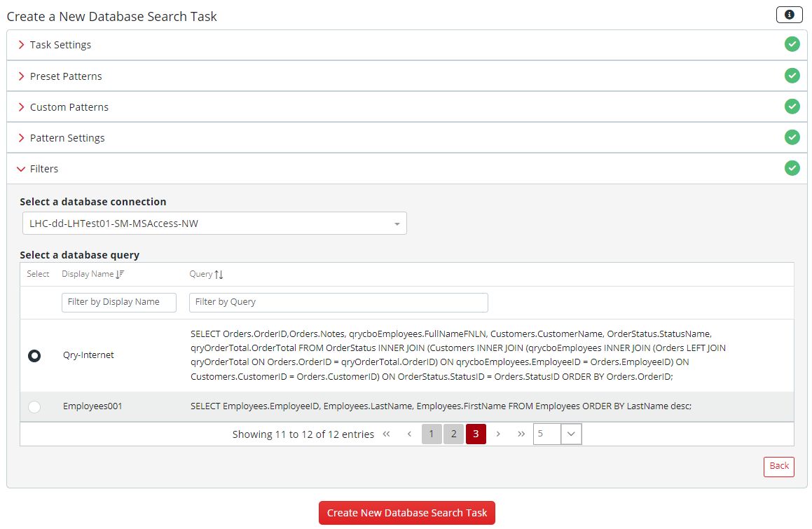Click the green checkmark beside Task Settings
Image resolution: width=812 pixels, height=529 pixels.
pos(792,45)
